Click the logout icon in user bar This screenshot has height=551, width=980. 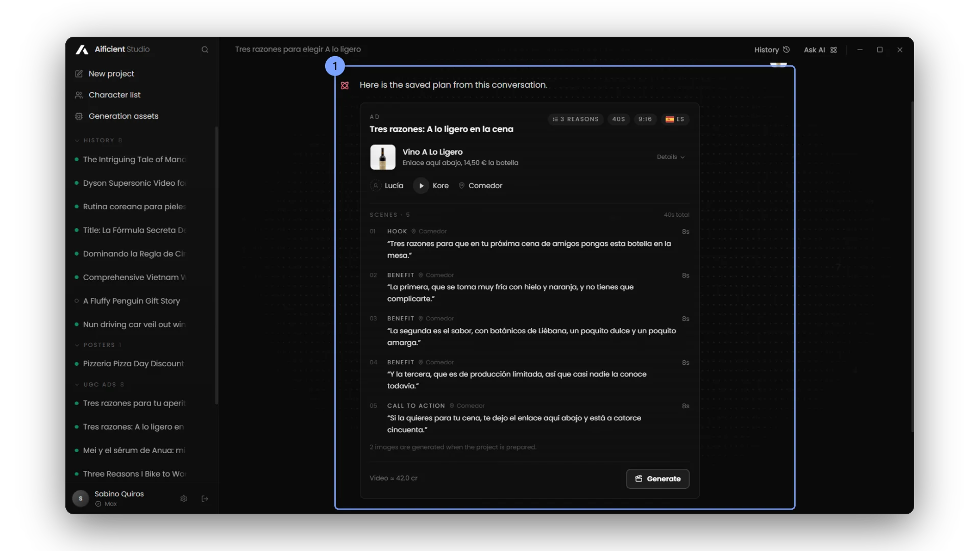click(x=205, y=498)
